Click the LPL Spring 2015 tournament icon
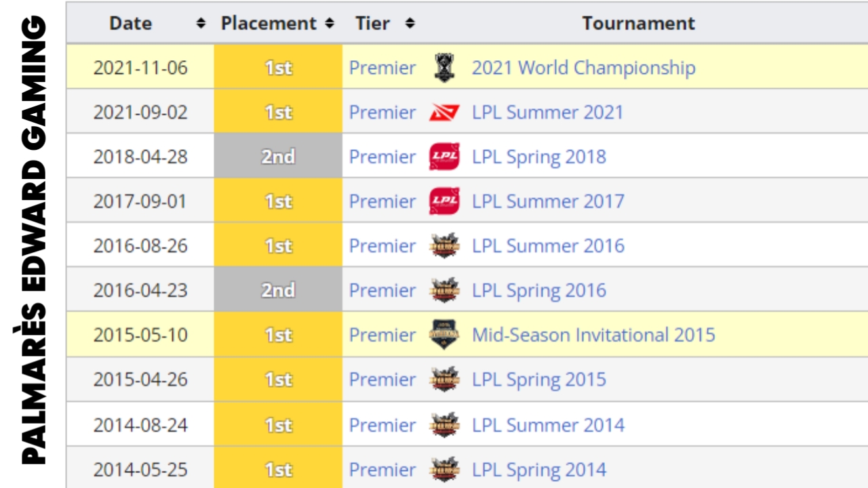Viewport: 868px width, 488px height. 444,380
